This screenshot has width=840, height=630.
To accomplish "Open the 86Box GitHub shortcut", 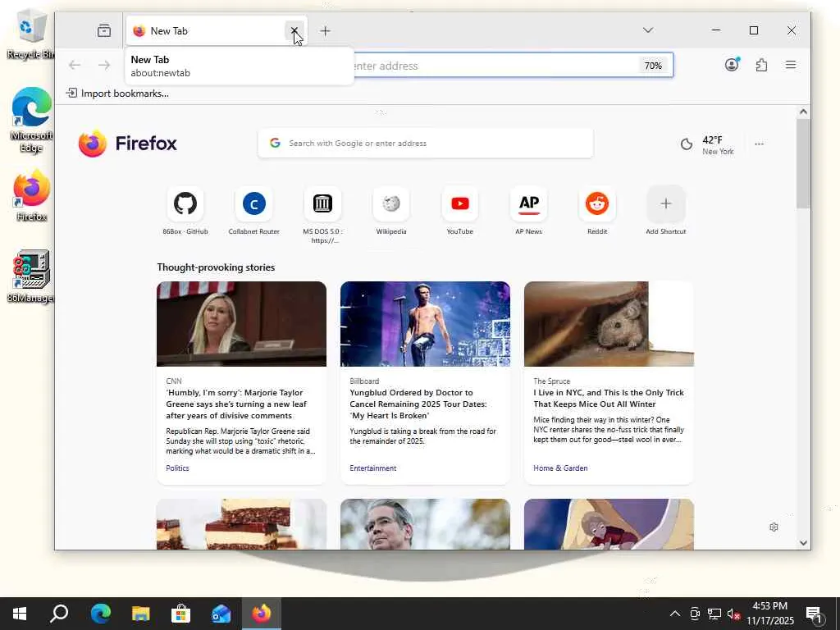I will (185, 210).
